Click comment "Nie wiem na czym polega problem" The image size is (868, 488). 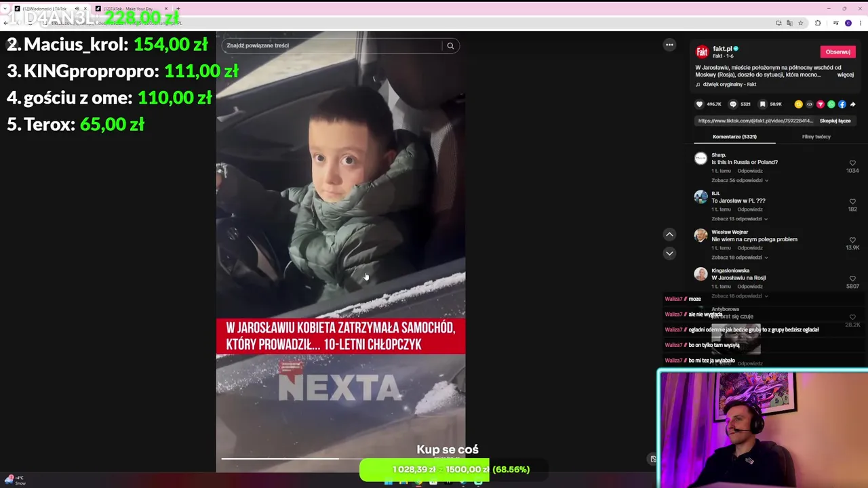point(754,239)
